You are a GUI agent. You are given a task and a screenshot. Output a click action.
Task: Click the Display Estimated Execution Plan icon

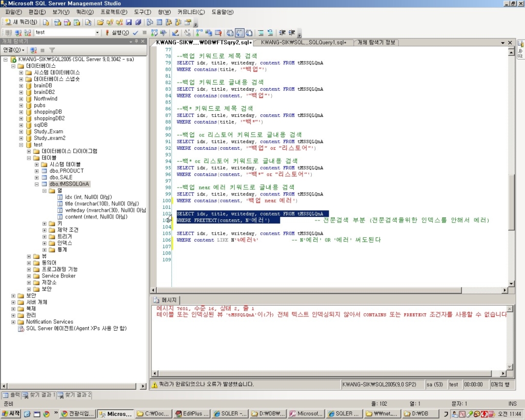tap(154, 32)
